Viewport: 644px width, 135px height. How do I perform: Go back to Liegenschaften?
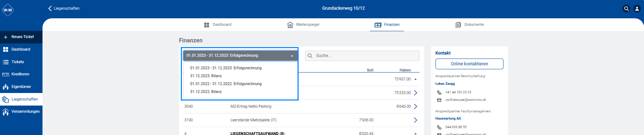point(64,8)
